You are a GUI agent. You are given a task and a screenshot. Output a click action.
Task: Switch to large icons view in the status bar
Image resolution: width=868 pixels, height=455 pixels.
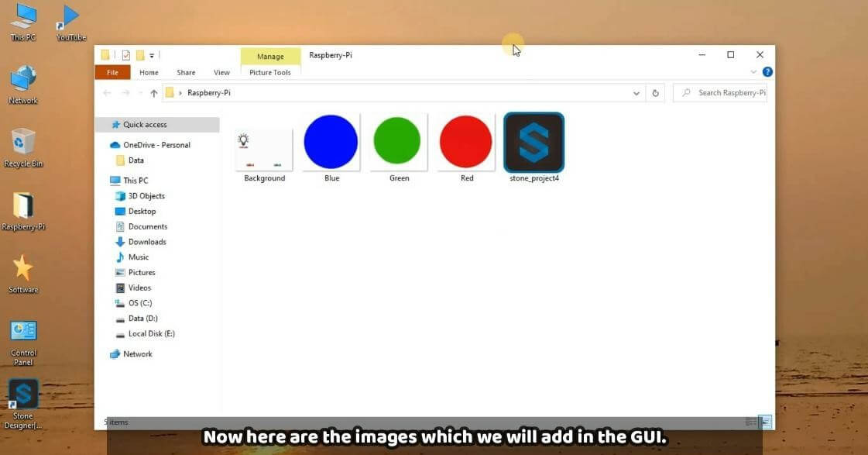coord(766,422)
